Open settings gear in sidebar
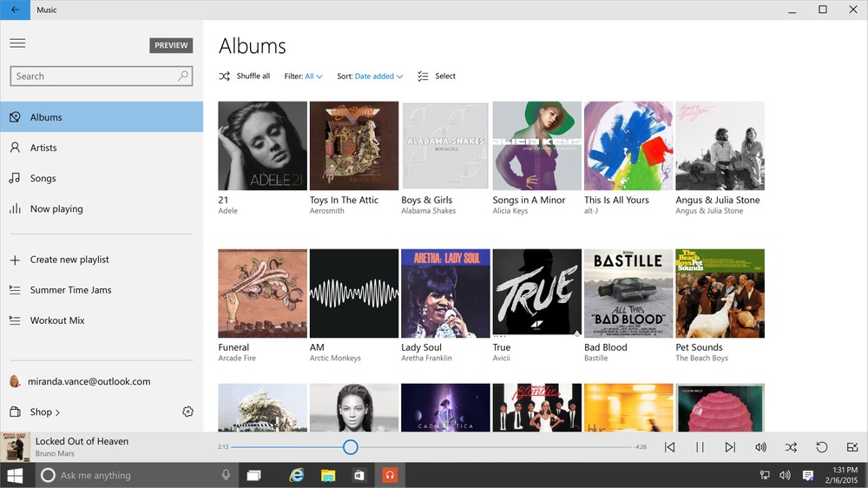Viewport: 868px width, 488px height. click(x=187, y=412)
